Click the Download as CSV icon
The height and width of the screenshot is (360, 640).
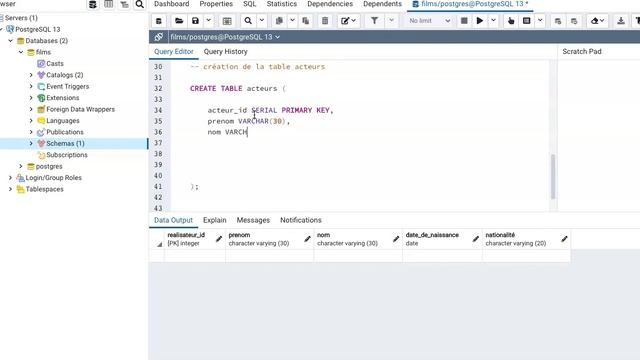click(x=621, y=21)
